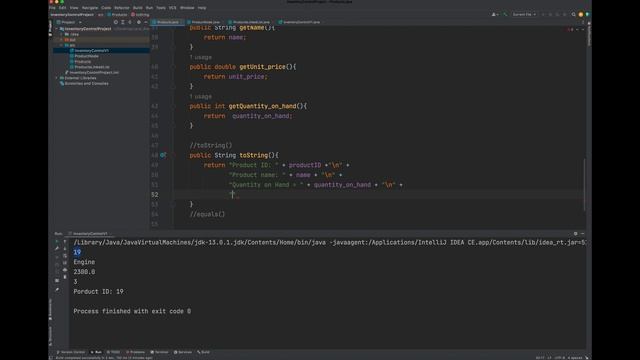
Task: Collapse the src folder
Action: coord(62,45)
